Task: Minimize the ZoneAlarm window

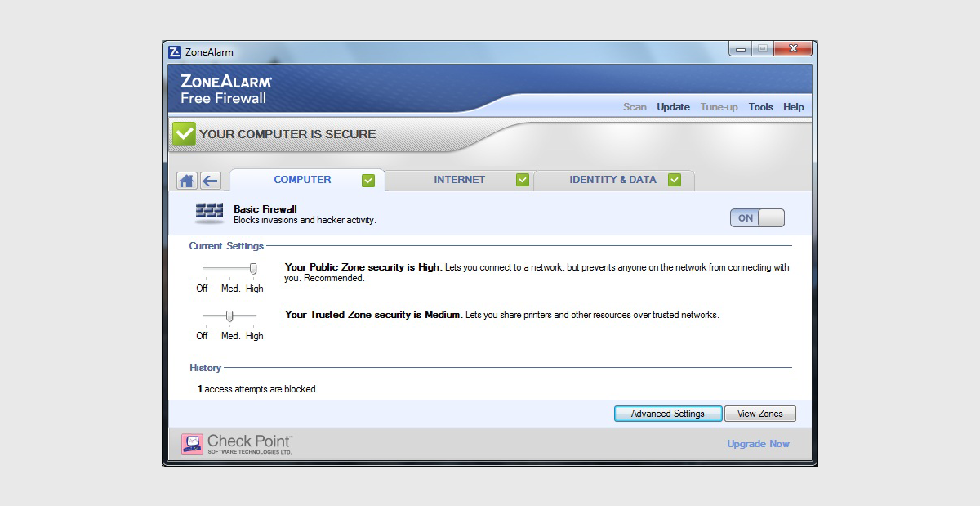Action: (x=741, y=50)
